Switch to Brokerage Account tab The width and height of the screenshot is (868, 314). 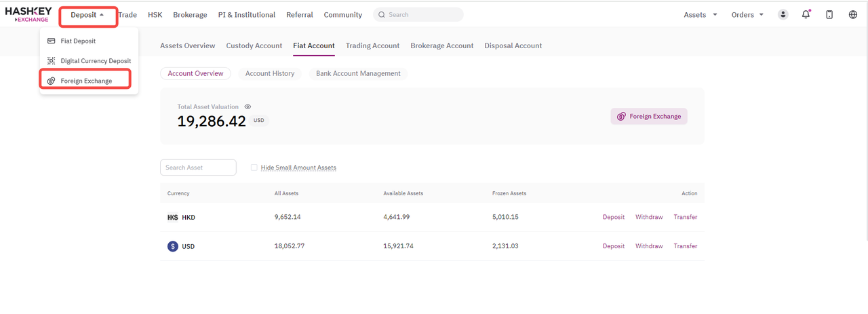coord(442,45)
